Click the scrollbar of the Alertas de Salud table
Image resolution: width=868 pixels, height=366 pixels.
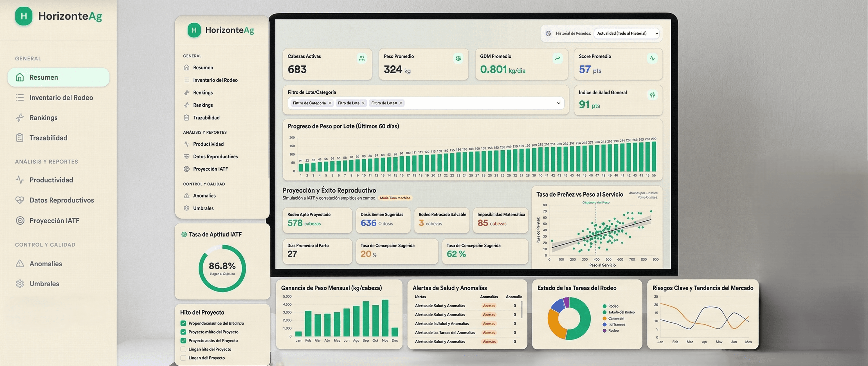(521, 310)
